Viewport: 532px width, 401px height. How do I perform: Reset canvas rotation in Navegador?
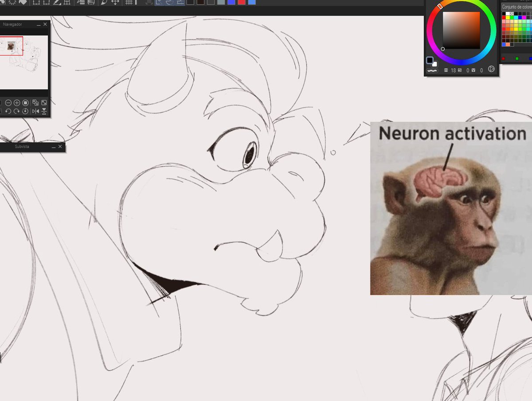pyautogui.click(x=25, y=111)
